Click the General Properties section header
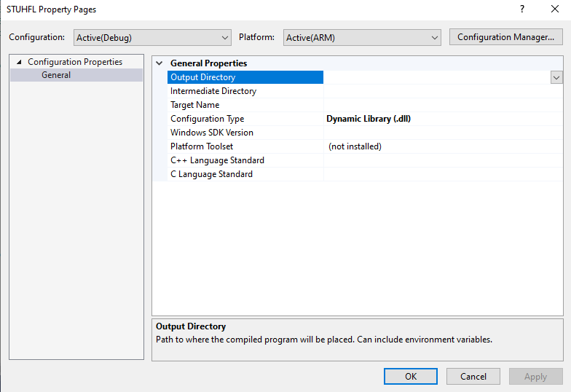 [208, 63]
